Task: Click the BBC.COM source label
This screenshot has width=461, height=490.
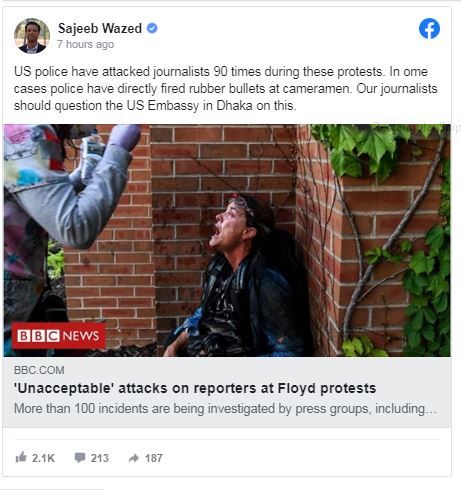Action: [x=39, y=370]
